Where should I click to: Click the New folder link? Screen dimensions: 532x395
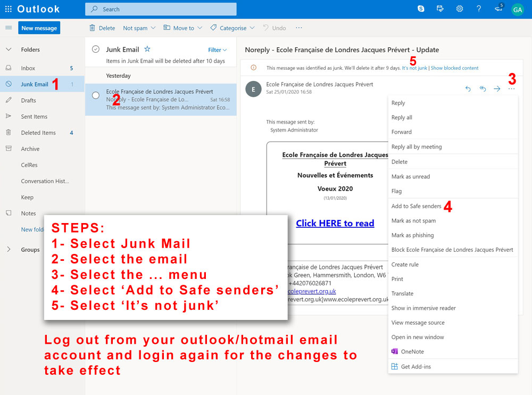coord(32,229)
